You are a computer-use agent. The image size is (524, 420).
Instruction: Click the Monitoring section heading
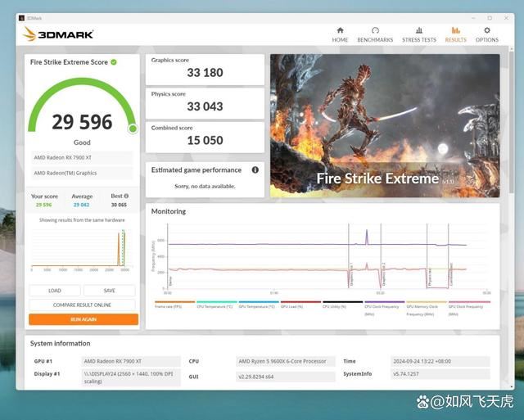point(169,211)
